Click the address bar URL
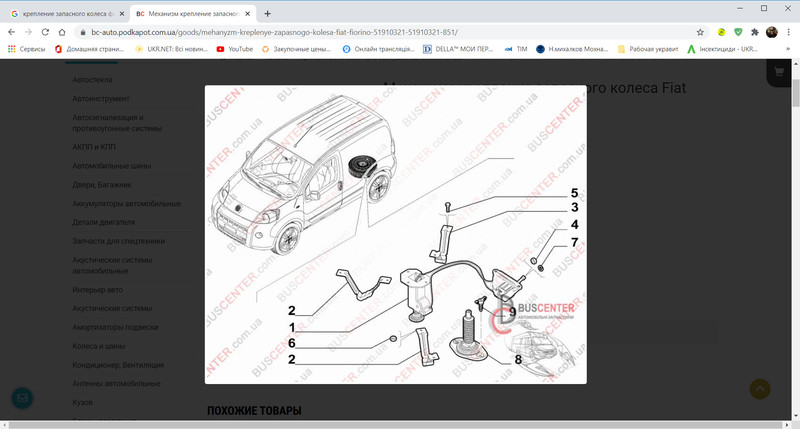Image resolution: width=800 pixels, height=429 pixels. [x=274, y=32]
